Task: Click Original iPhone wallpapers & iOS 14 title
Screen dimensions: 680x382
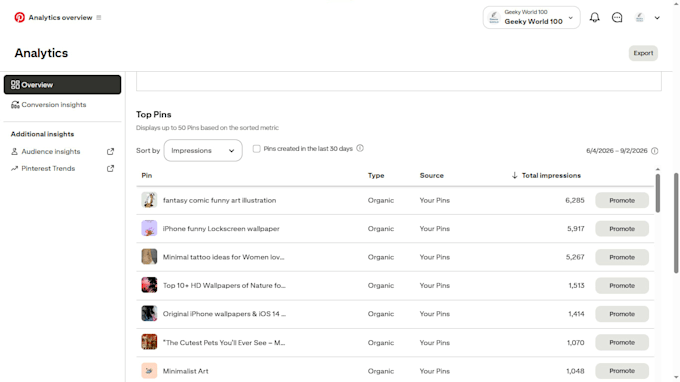Action: [224, 314]
